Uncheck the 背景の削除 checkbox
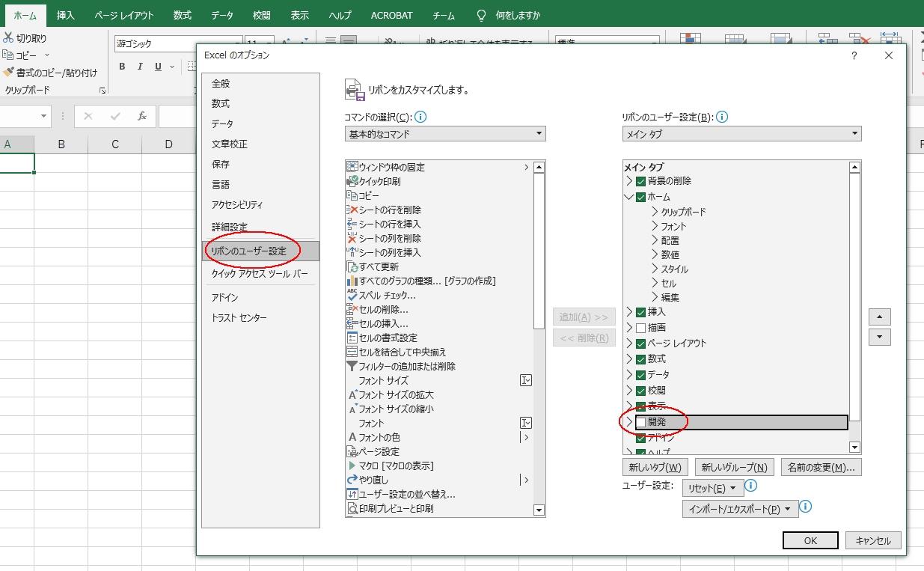The image size is (924, 571). pyautogui.click(x=641, y=181)
